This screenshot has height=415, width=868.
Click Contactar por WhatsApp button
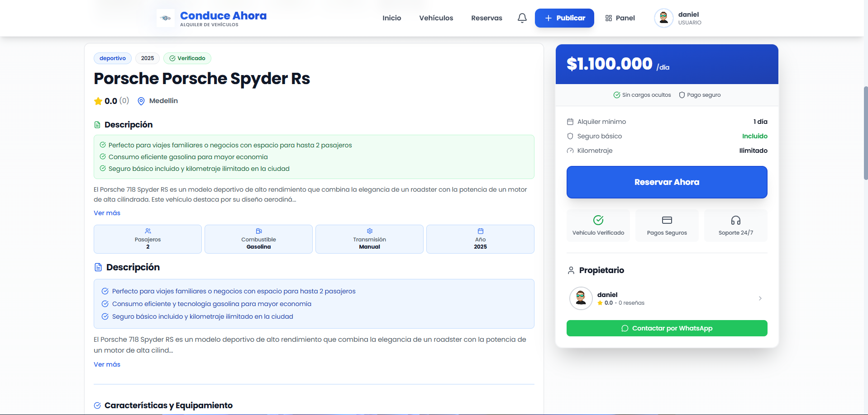(x=667, y=328)
